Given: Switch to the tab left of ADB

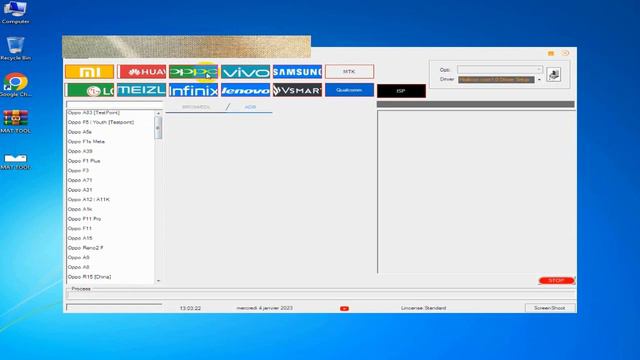Looking at the screenshot, I should pos(196,107).
